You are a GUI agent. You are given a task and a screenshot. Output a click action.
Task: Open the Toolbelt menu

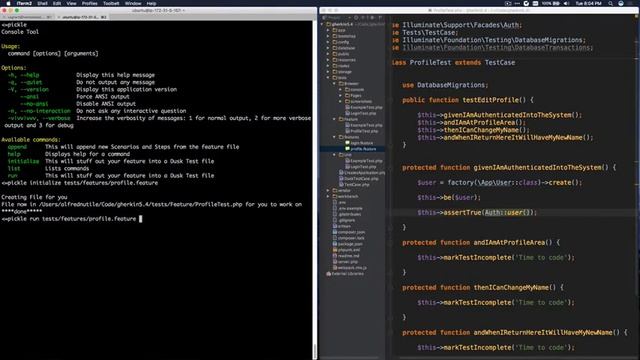(x=111, y=3)
